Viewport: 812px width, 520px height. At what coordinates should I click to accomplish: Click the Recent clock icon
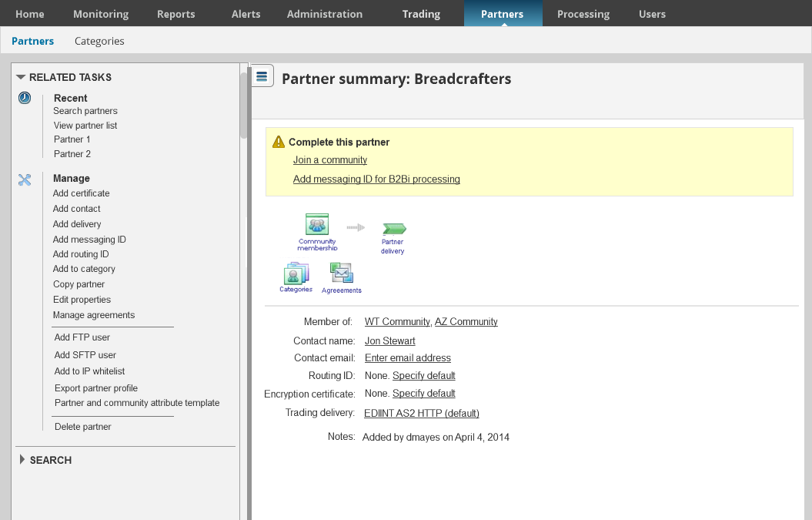25,98
